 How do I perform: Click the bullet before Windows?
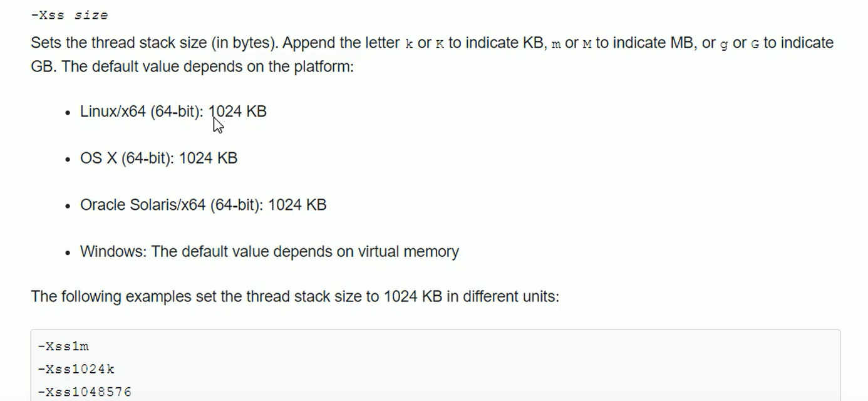click(68, 253)
